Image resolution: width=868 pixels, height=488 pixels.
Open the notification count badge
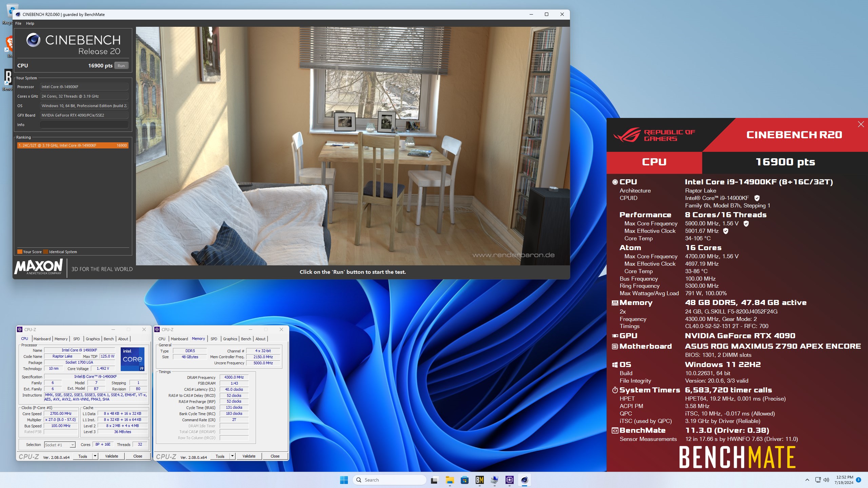click(x=859, y=480)
